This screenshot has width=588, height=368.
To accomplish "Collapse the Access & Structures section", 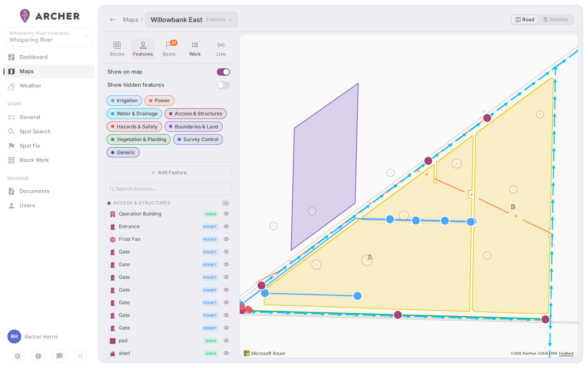I will [168, 203].
